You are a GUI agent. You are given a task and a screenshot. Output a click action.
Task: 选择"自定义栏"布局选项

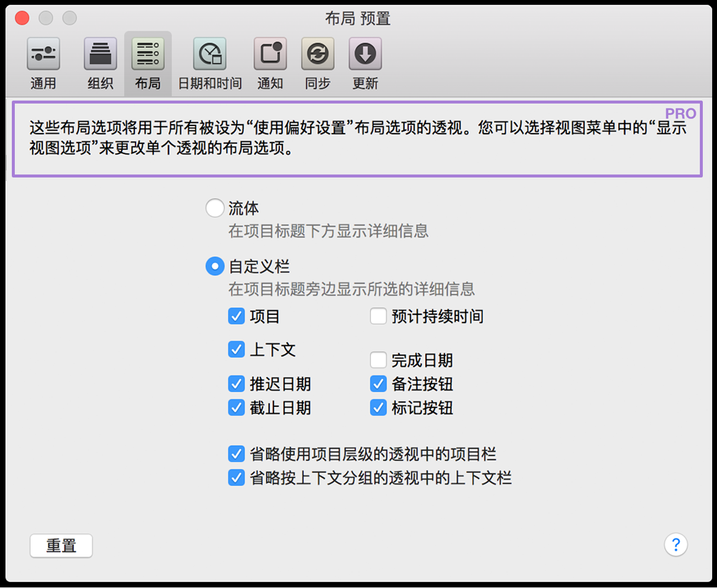215,266
